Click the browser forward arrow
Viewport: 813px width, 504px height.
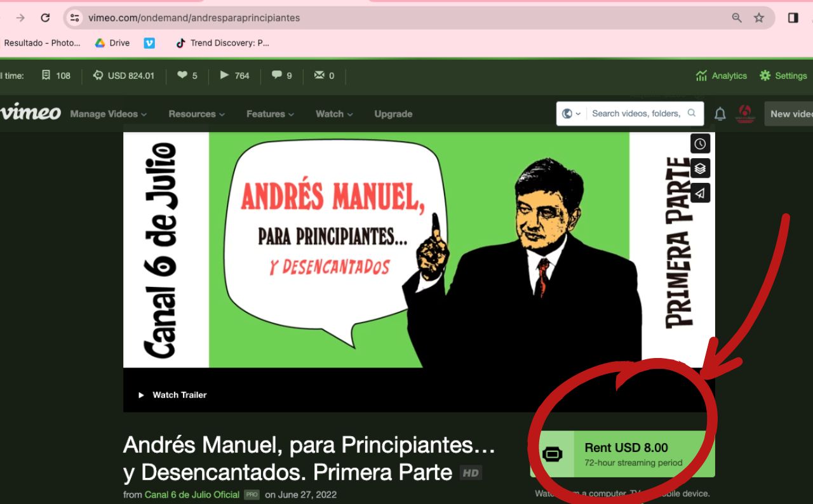tap(20, 18)
